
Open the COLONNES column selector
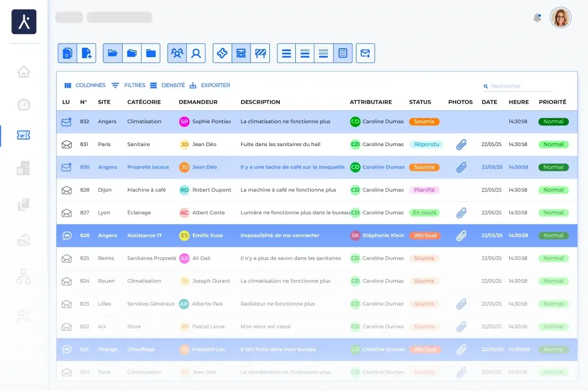tap(85, 85)
